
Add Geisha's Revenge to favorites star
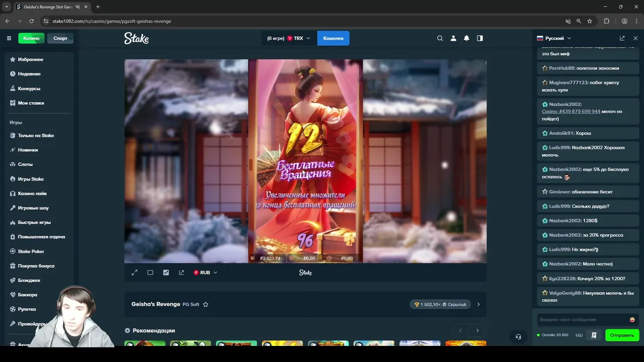tap(205, 304)
